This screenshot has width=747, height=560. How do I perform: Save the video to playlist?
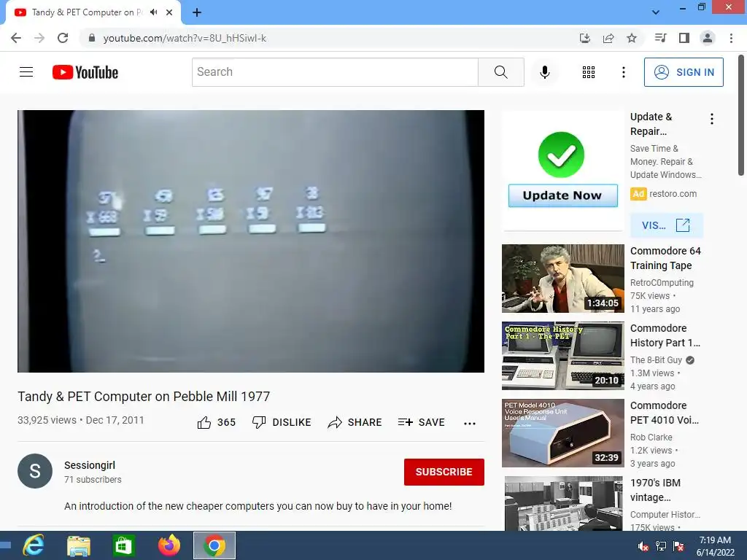pyautogui.click(x=421, y=422)
